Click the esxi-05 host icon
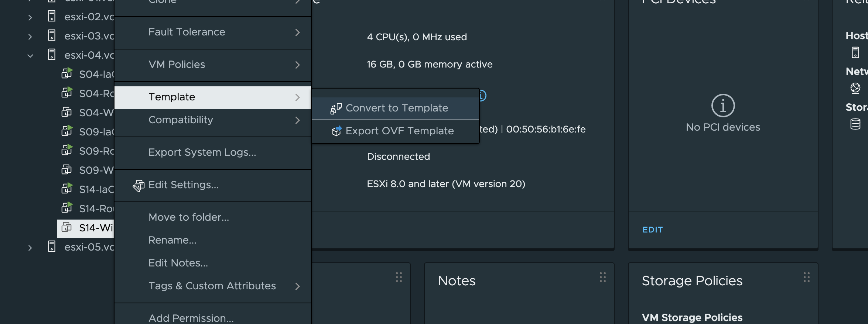Image resolution: width=868 pixels, height=324 pixels. [x=52, y=247]
